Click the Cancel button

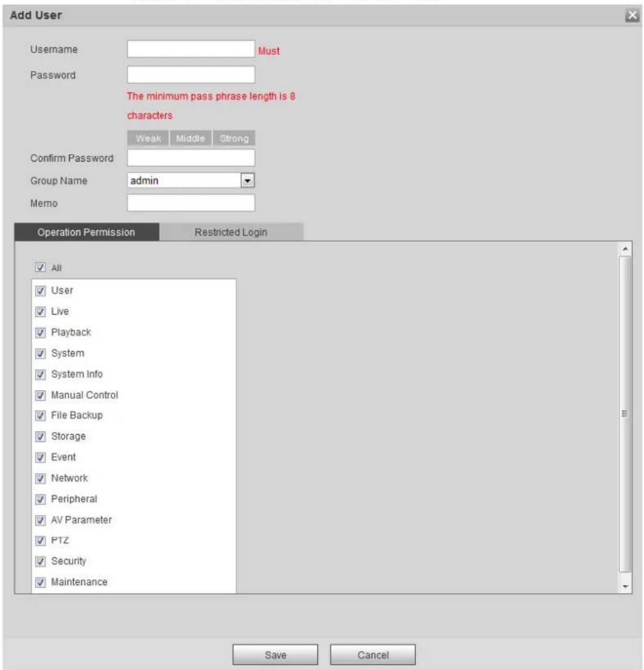pyautogui.click(x=373, y=655)
